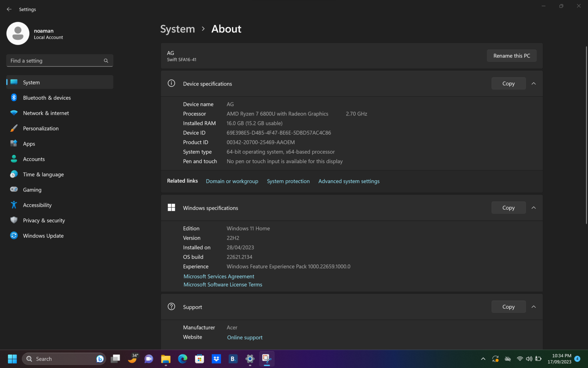Open Network & internet settings
Screen dimensions: 588x368
pyautogui.click(x=60, y=113)
